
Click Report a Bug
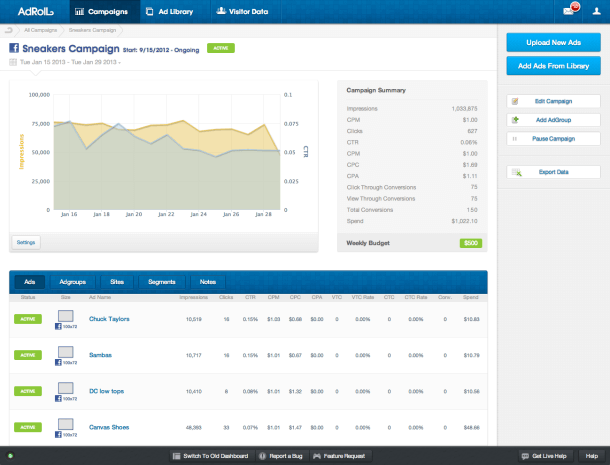pyautogui.click(x=282, y=456)
